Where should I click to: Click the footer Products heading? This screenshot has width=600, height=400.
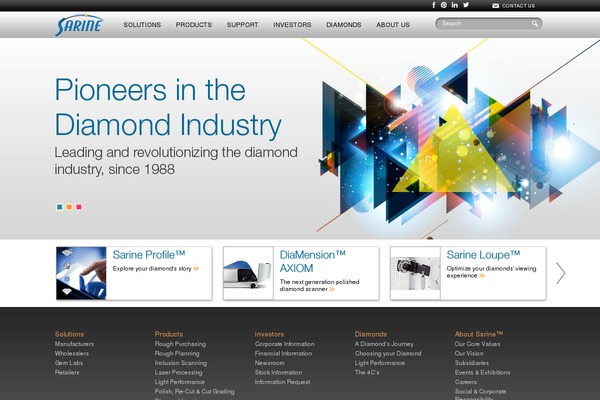click(x=169, y=334)
